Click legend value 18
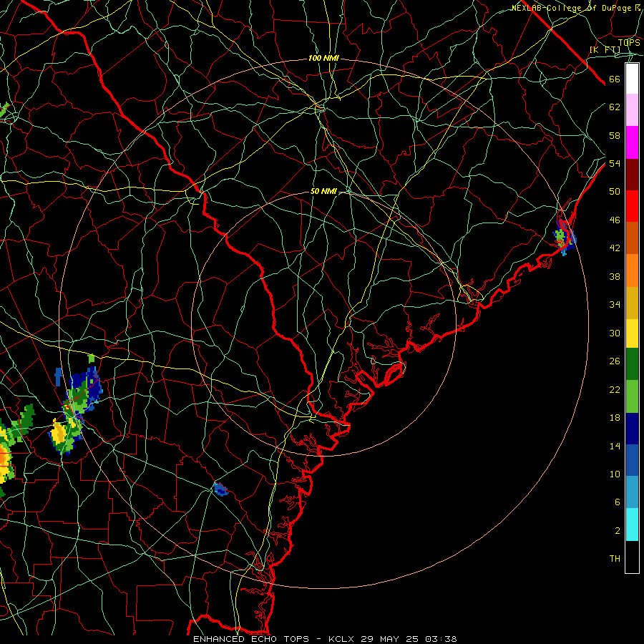The width and height of the screenshot is (644, 644). (x=615, y=418)
